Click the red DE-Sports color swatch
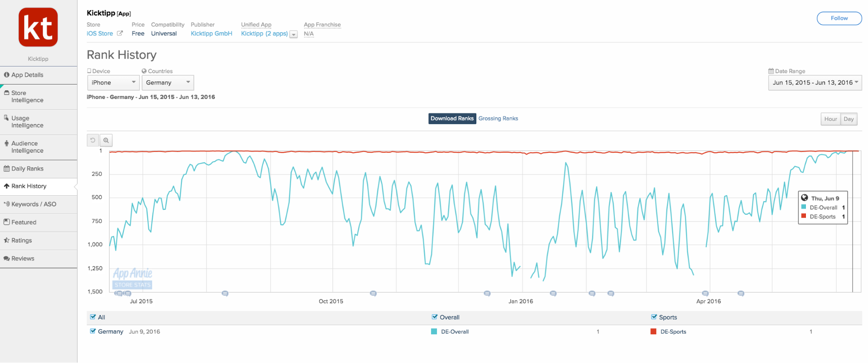Viewport: 868px width, 363px height. coord(653,332)
